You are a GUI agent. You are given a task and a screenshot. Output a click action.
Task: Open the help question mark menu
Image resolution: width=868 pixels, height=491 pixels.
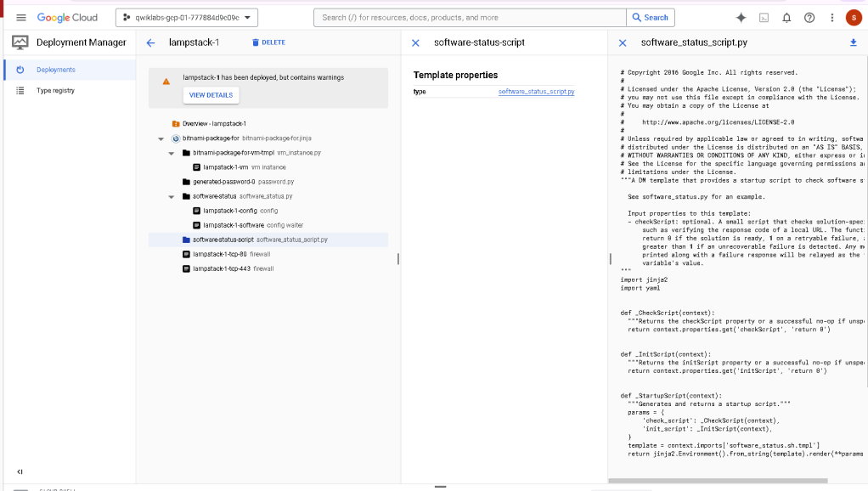(809, 18)
